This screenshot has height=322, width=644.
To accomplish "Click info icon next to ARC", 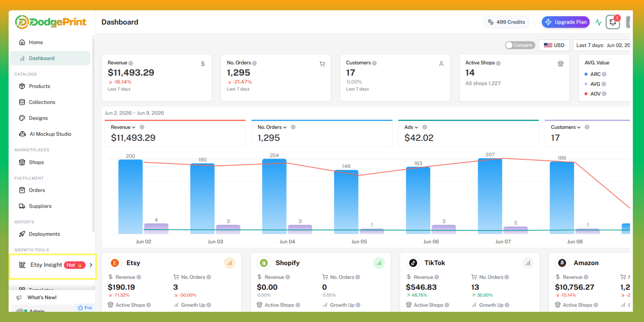I will tap(604, 74).
